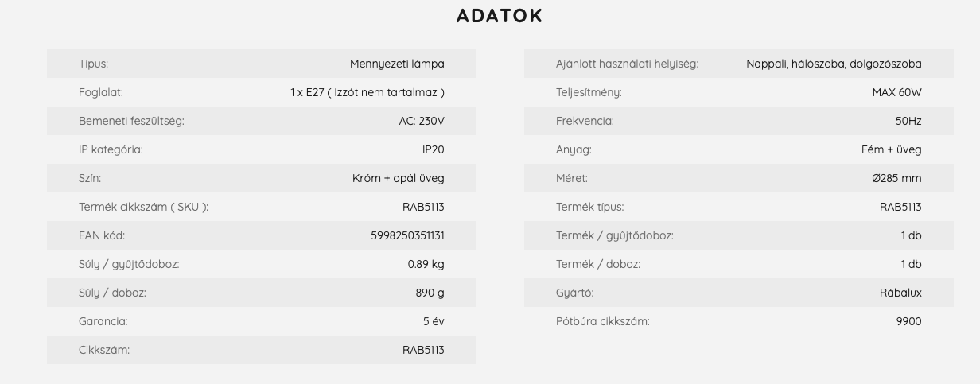
Task: Click the Mennyezeti lámpa type value
Action: click(397, 64)
